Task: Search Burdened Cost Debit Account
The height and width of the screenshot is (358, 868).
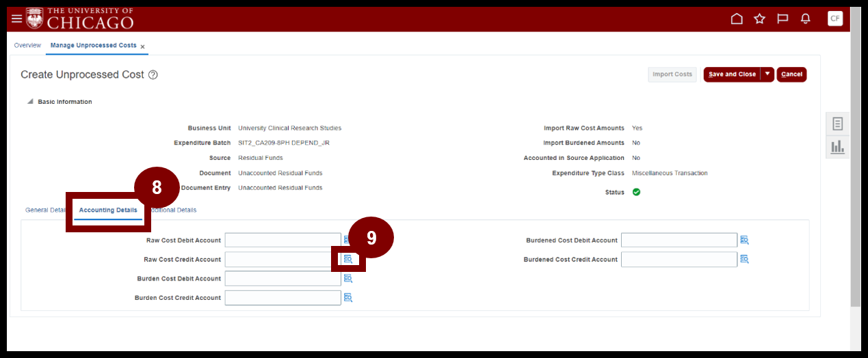Action: (x=744, y=240)
